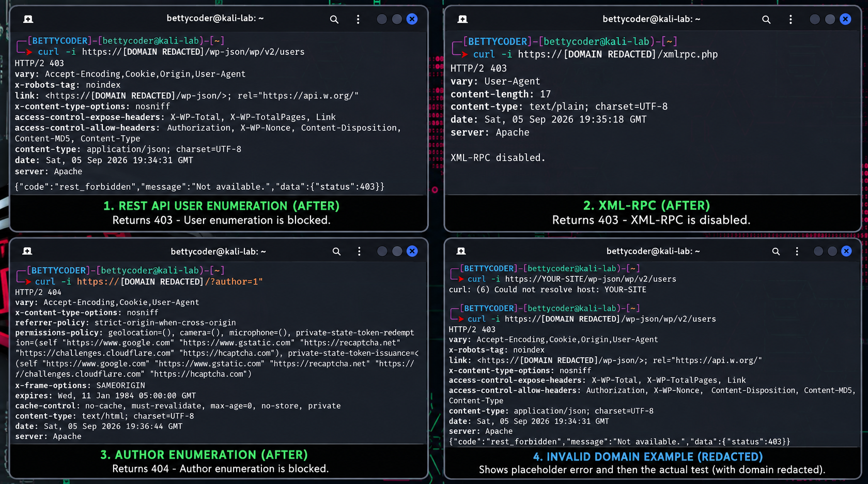Viewport: 868px width, 484px height.
Task: Close the author enumeration terminal window
Action: click(412, 251)
